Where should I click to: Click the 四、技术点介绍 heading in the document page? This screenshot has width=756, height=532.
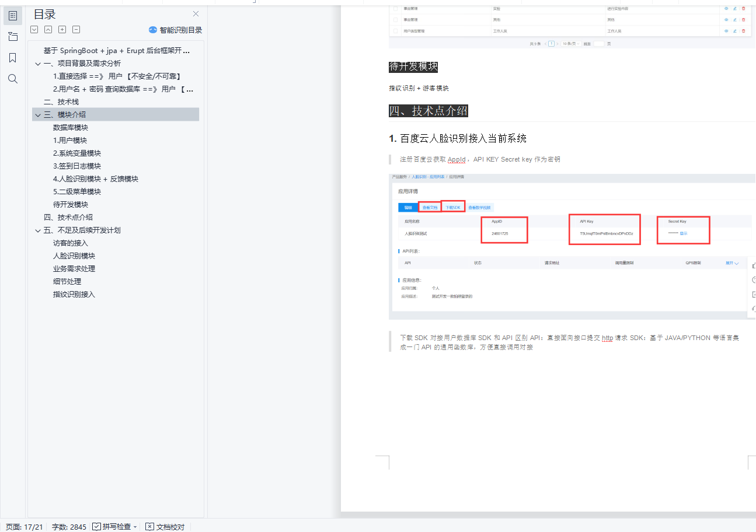point(428,111)
